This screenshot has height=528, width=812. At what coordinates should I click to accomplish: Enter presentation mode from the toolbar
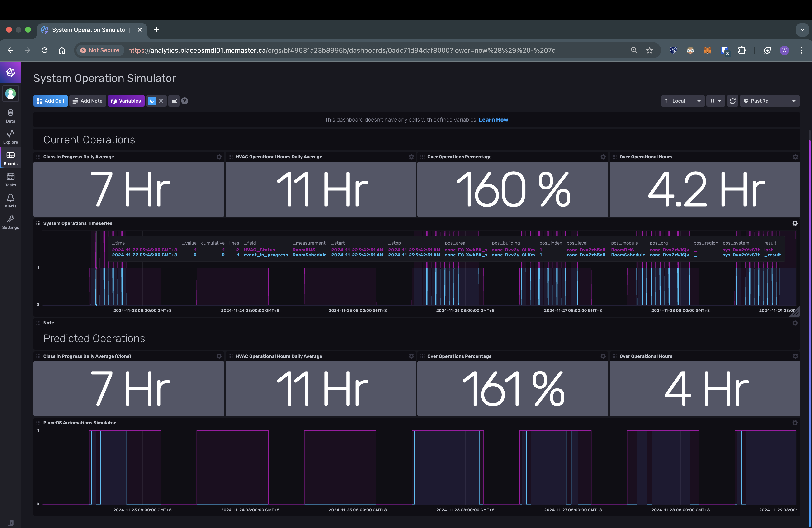[174, 101]
